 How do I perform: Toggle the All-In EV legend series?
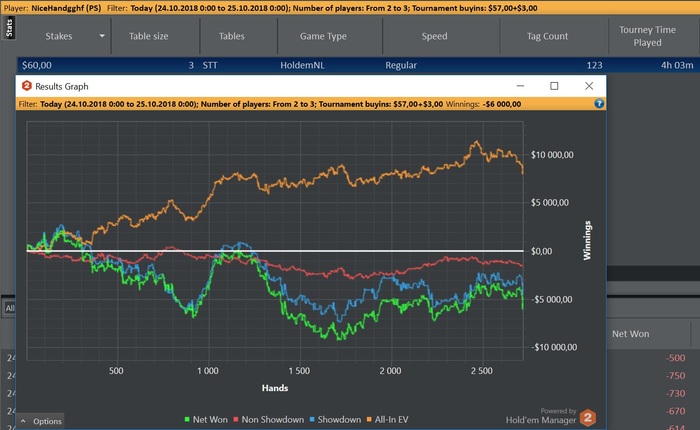388,419
